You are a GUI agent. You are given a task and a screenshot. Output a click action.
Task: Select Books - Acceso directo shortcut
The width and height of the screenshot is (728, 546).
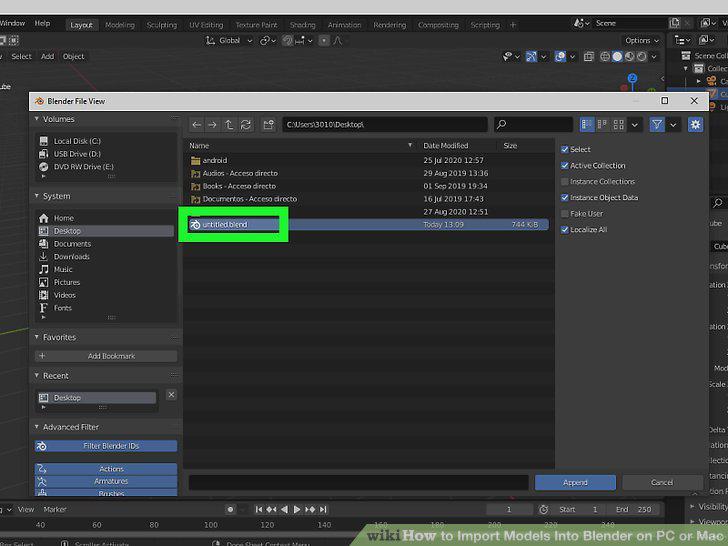(368, 186)
